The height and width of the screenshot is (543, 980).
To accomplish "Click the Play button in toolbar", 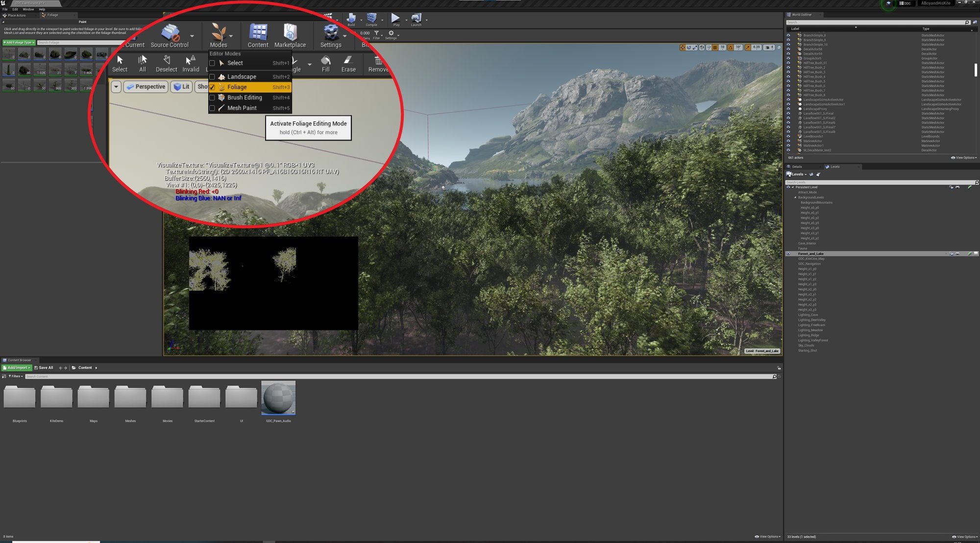I will [x=395, y=19].
